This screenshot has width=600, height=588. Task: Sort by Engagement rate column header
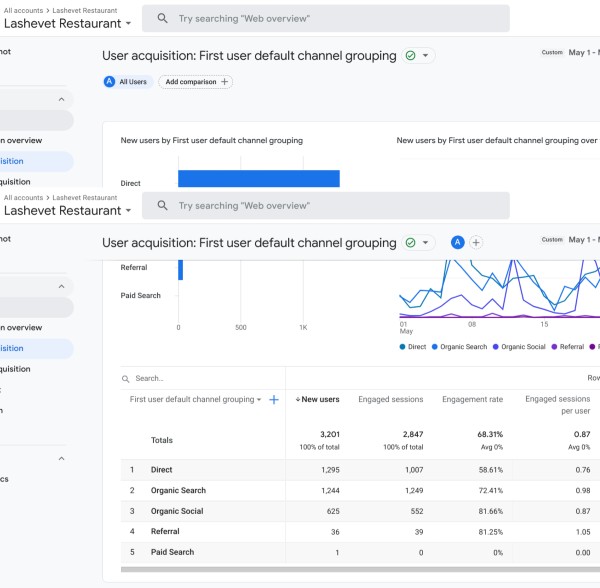coord(473,399)
